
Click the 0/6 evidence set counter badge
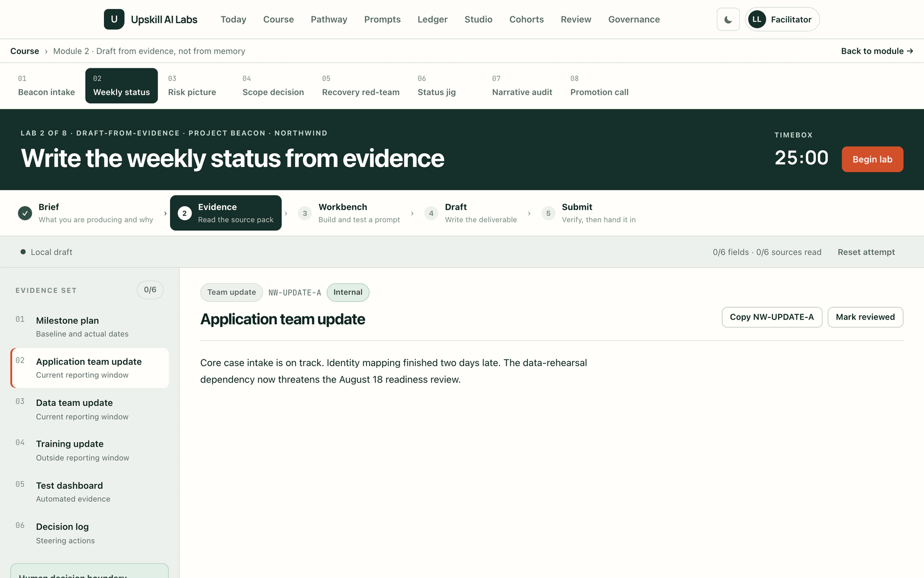[150, 290]
